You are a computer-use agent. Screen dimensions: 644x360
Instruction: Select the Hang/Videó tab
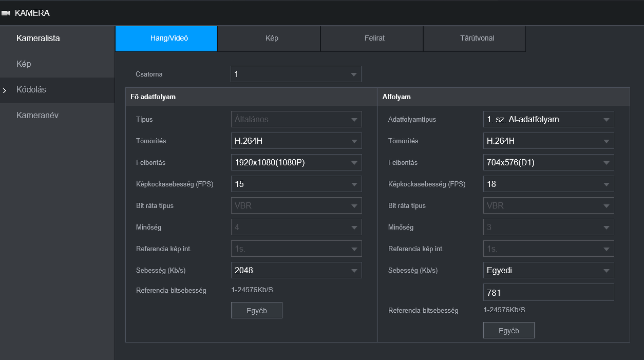[x=166, y=39]
